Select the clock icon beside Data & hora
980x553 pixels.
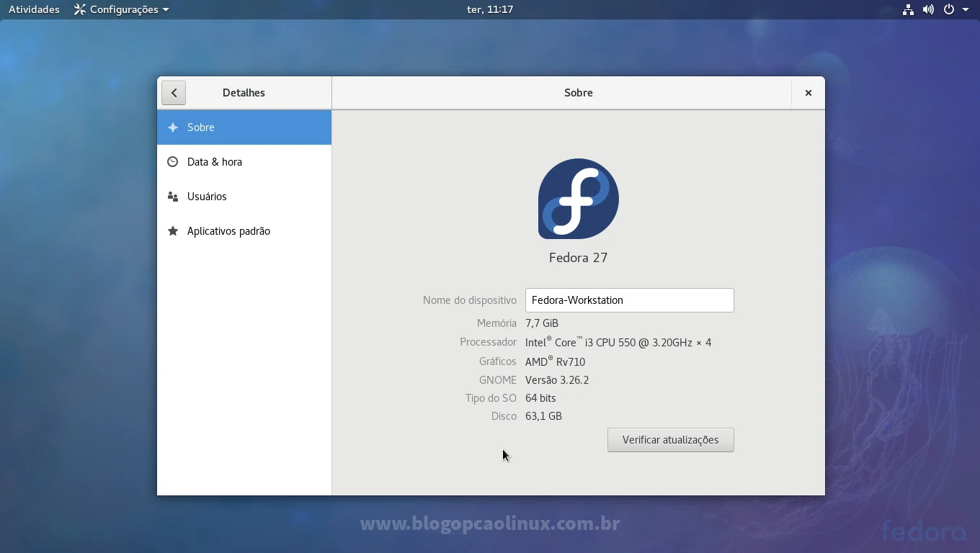tap(172, 161)
